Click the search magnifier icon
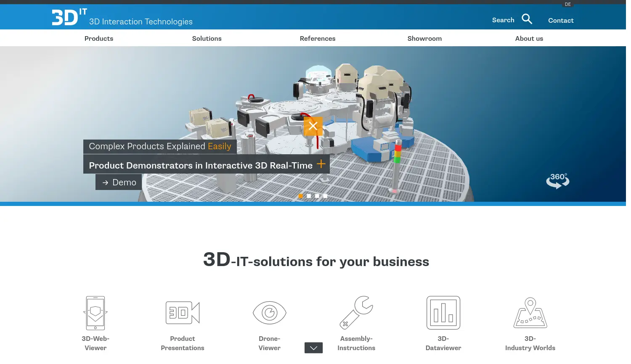The width and height of the screenshot is (631, 364). tap(527, 19)
